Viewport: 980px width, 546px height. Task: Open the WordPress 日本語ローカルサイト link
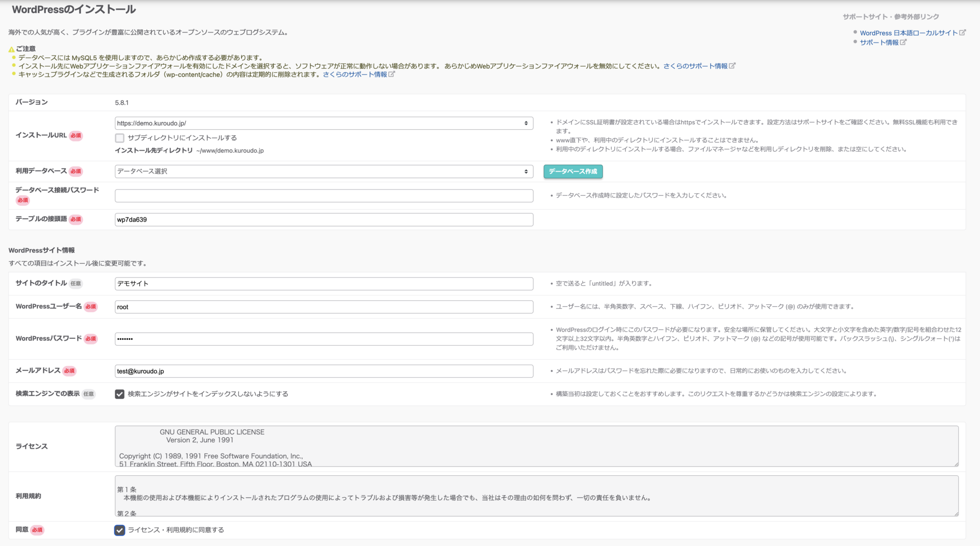(x=908, y=33)
